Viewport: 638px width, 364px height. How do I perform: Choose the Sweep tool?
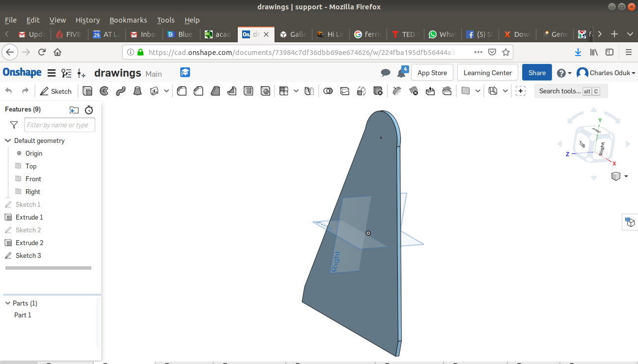tap(121, 91)
